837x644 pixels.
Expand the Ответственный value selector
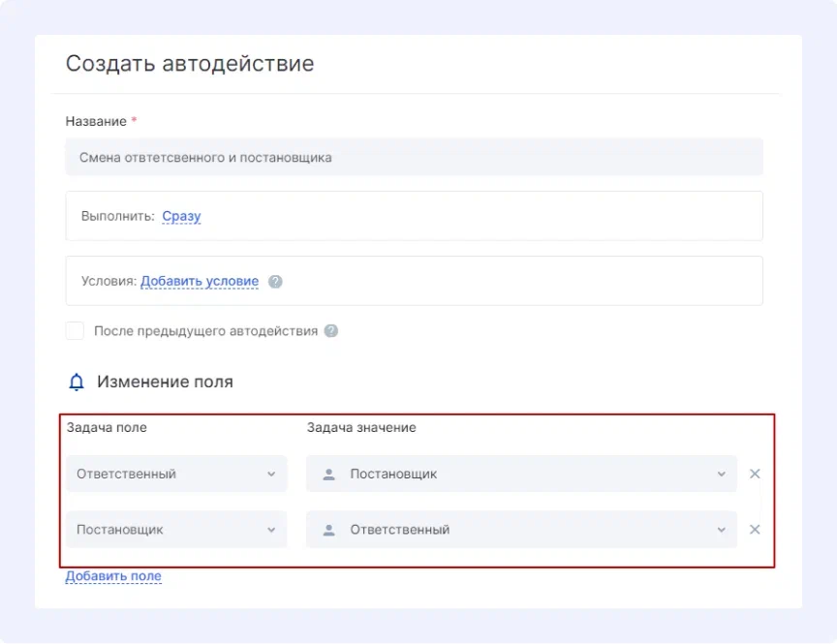(523, 530)
